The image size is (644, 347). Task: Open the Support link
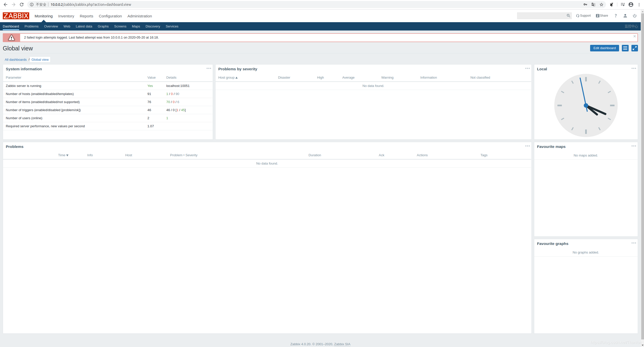click(x=583, y=16)
